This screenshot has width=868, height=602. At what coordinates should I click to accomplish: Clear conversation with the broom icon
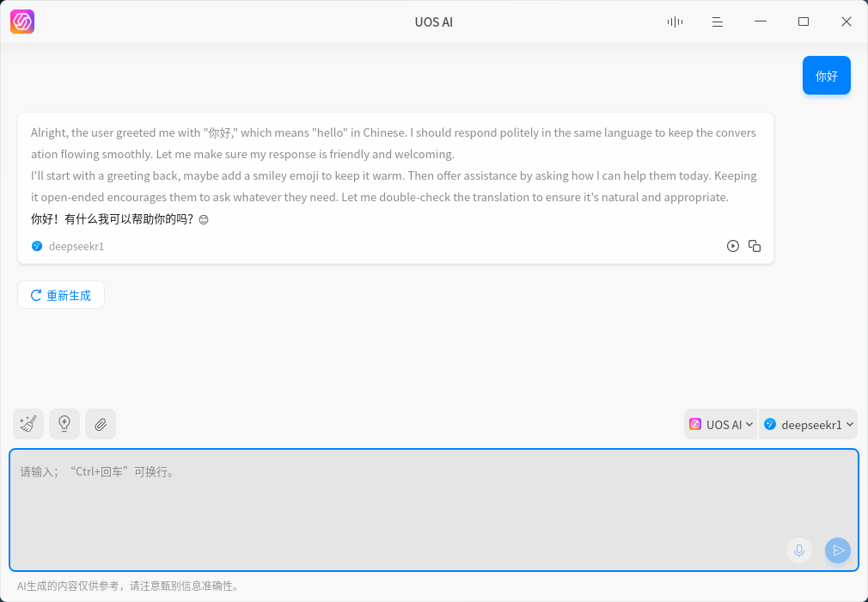point(28,424)
